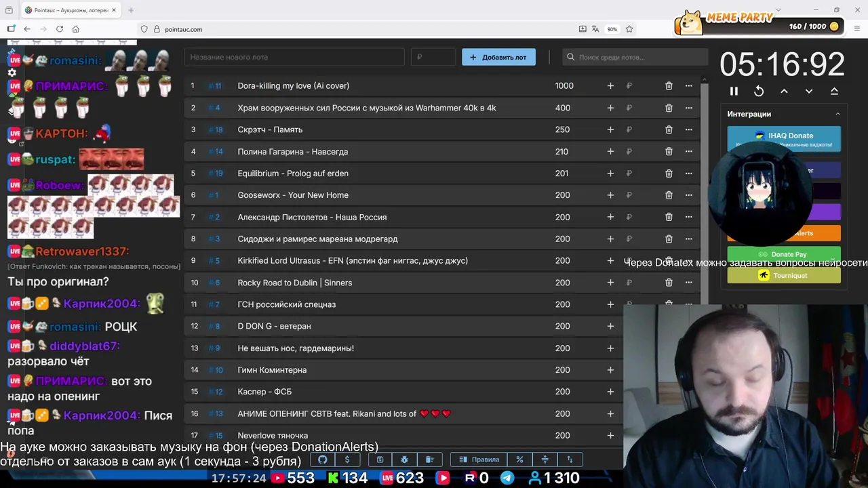This screenshot has width=868, height=488.
Task: Go back in browser history
Action: coord(27,29)
